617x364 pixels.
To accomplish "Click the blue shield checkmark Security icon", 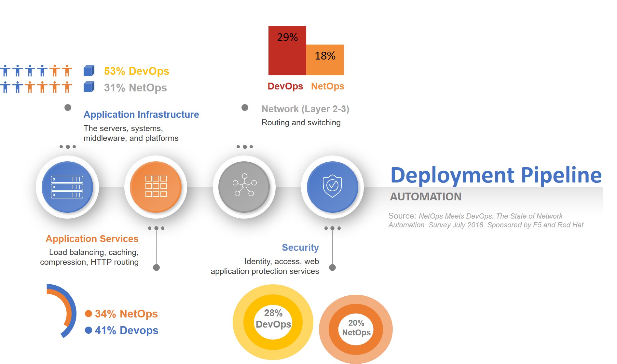I will [x=332, y=187].
